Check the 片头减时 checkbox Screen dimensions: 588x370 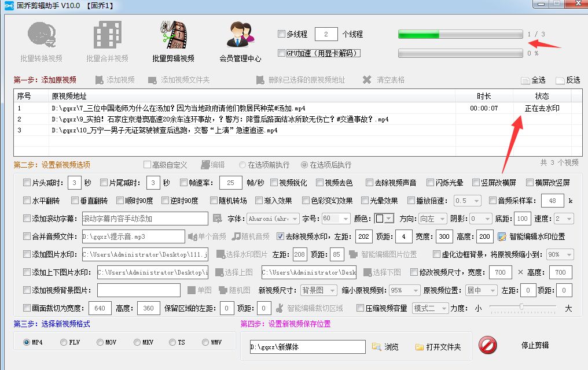point(27,183)
